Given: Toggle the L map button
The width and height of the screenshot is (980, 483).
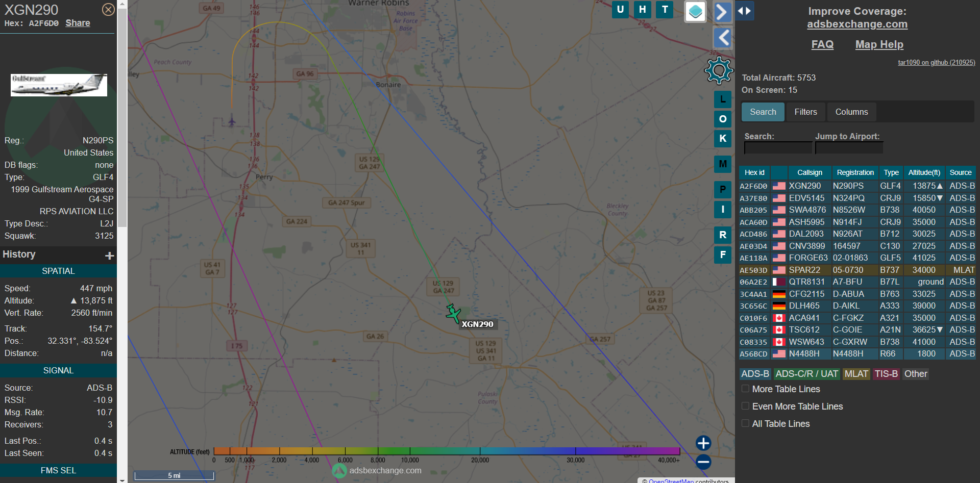Looking at the screenshot, I should [x=723, y=99].
